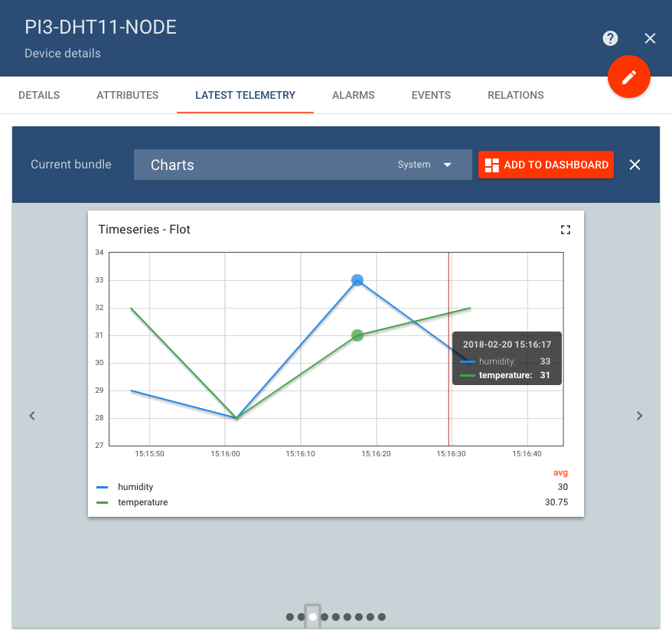Open the Relations tab
The height and width of the screenshot is (637, 672).
click(x=516, y=96)
